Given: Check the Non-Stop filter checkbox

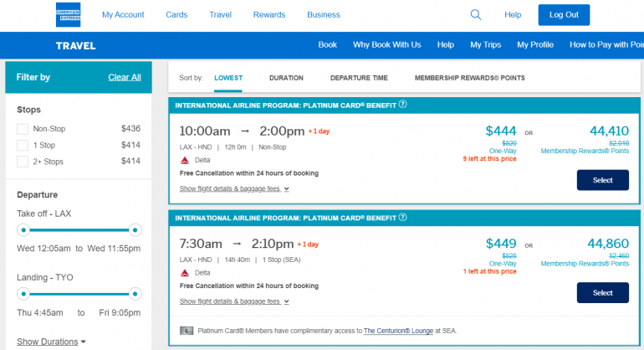Looking at the screenshot, I should point(23,129).
